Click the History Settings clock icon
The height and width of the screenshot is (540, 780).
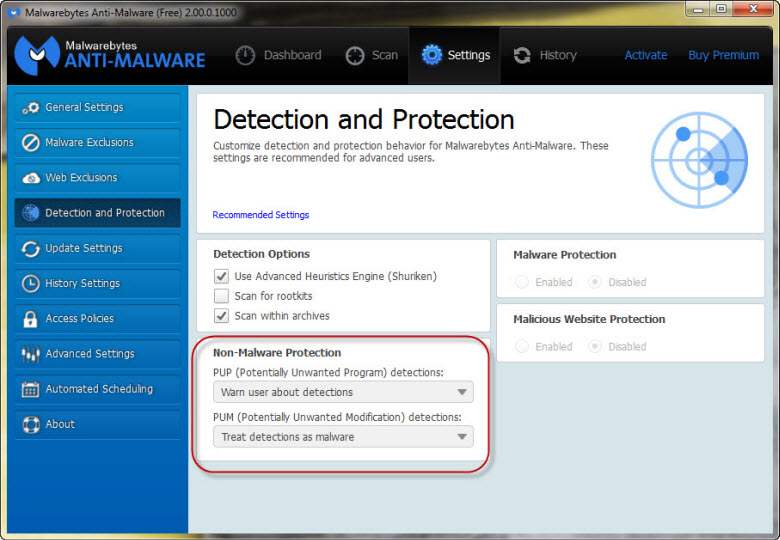(x=30, y=283)
